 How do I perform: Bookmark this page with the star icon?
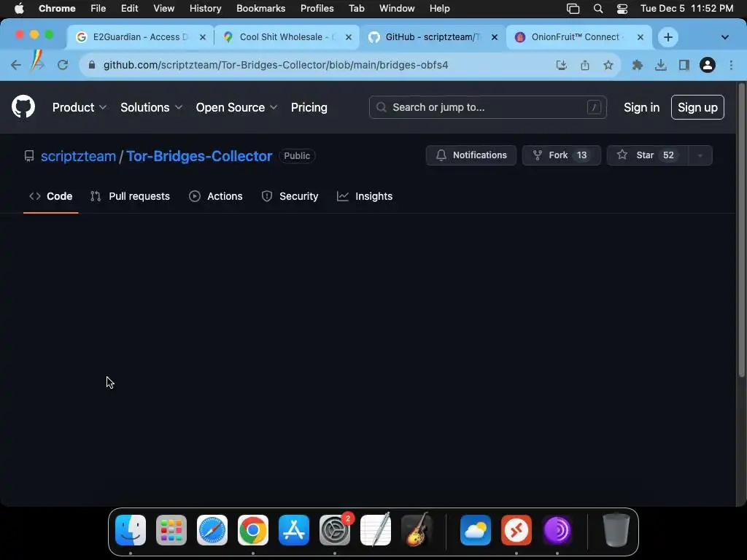(x=608, y=65)
